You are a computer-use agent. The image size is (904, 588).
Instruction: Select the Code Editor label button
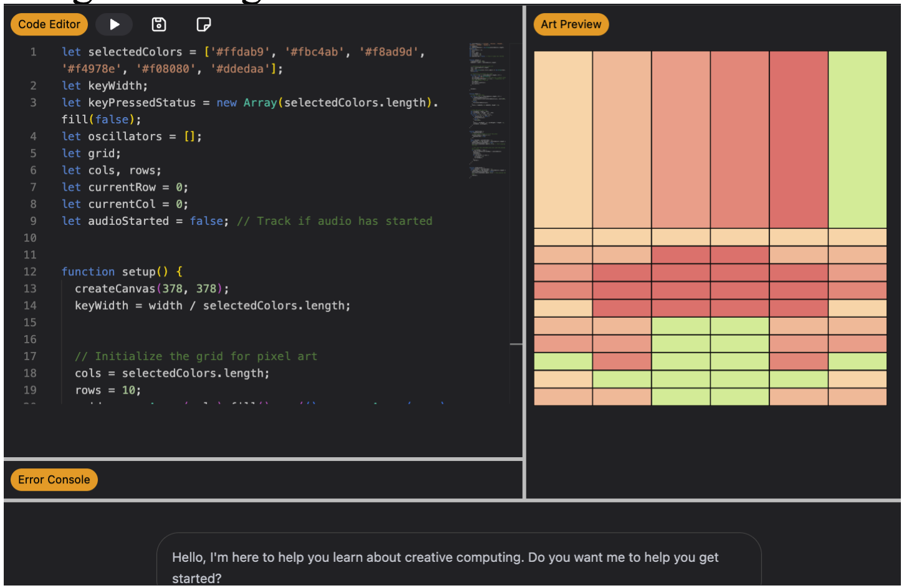pyautogui.click(x=49, y=24)
